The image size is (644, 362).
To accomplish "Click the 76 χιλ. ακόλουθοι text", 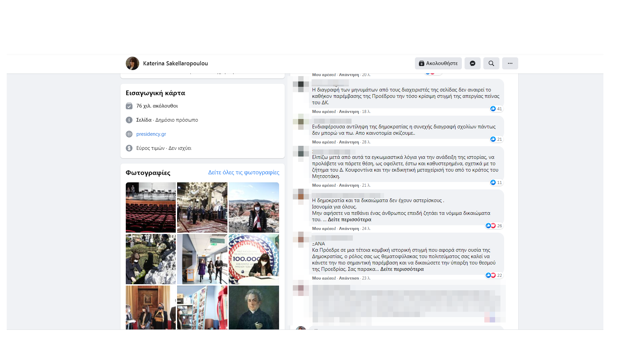I will [x=157, y=106].
